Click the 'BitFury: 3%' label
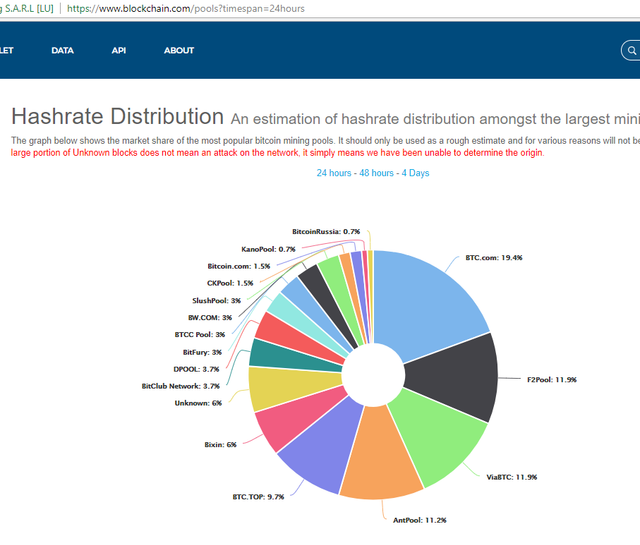This screenshot has width=640, height=545. [202, 352]
